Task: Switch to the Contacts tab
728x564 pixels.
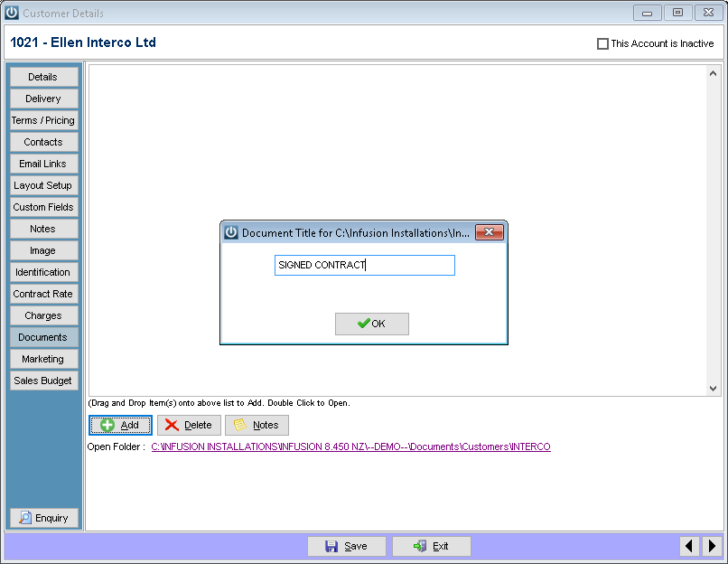Action: [43, 142]
